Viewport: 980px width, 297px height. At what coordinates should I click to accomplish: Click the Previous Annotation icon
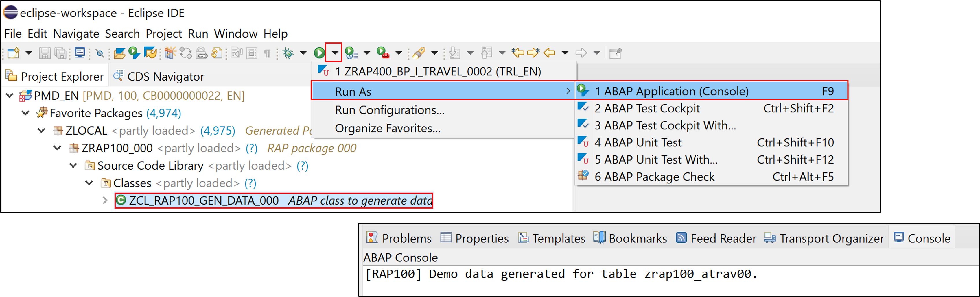(x=486, y=53)
